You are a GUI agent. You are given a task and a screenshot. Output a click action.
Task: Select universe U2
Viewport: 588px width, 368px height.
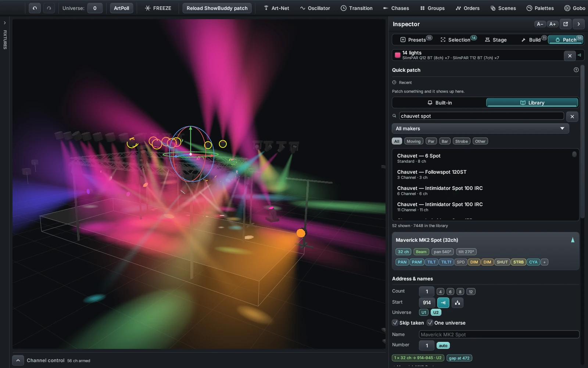tap(436, 312)
